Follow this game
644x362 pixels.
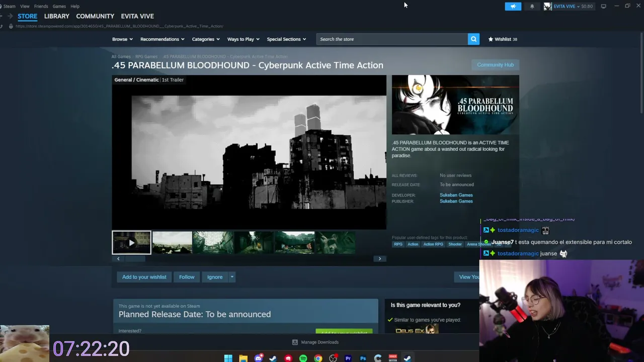pyautogui.click(x=187, y=277)
